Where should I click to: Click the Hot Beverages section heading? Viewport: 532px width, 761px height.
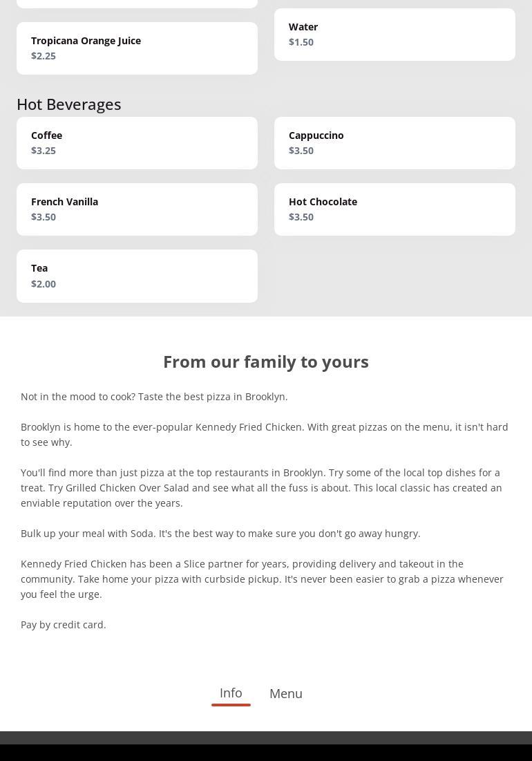tap(69, 104)
